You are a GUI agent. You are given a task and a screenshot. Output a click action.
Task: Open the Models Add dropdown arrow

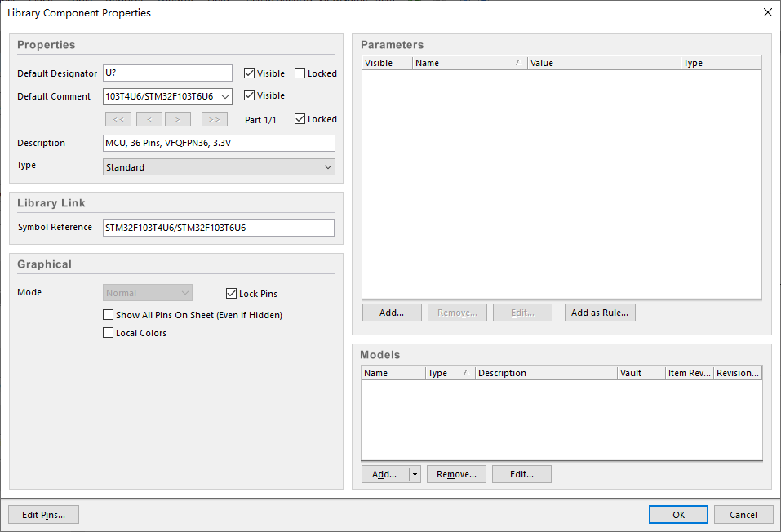pos(415,474)
